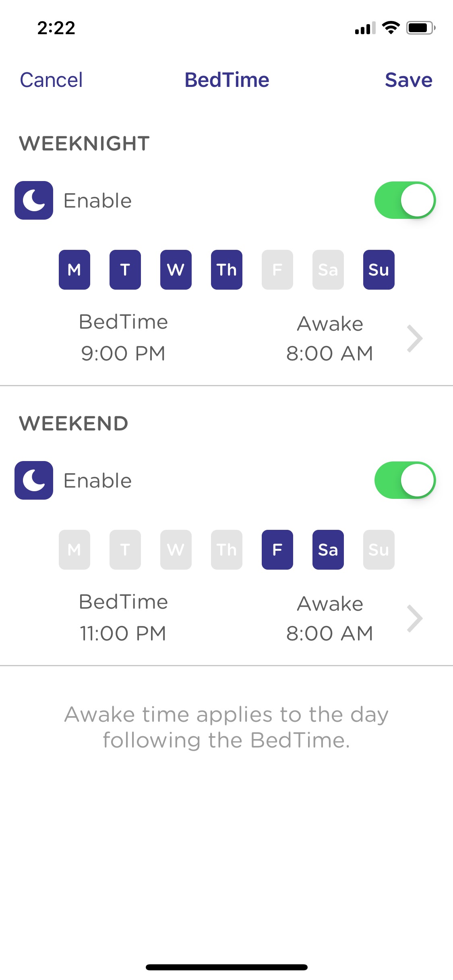Open Weeknight time settings chevron
The width and height of the screenshot is (453, 980).
(x=415, y=338)
